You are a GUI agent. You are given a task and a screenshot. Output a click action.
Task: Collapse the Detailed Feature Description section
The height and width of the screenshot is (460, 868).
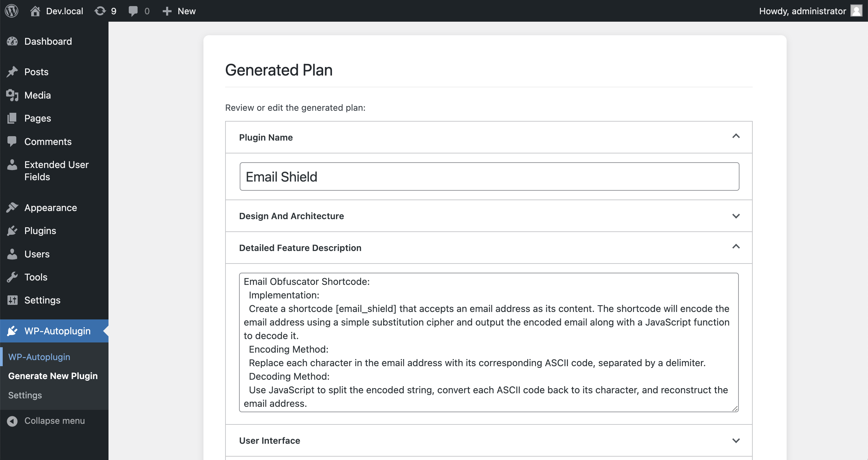736,247
